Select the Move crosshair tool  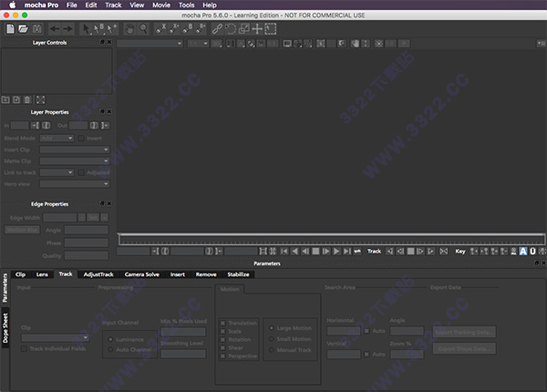tap(257, 28)
